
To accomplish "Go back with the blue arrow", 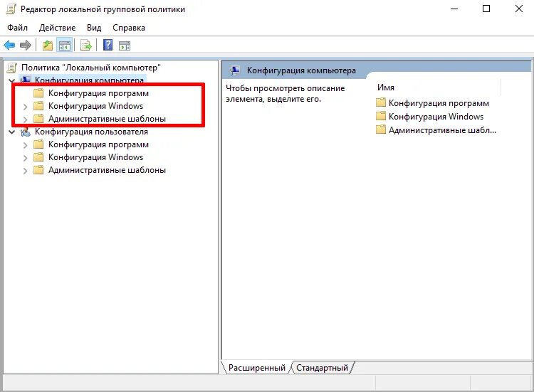I will 9,46.
